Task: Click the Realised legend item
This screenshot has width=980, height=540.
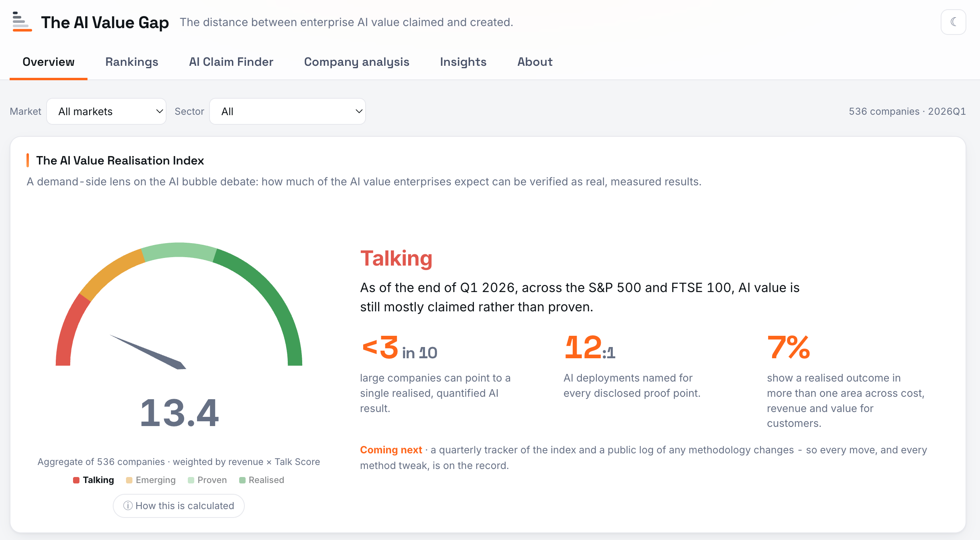Action: coord(262,480)
